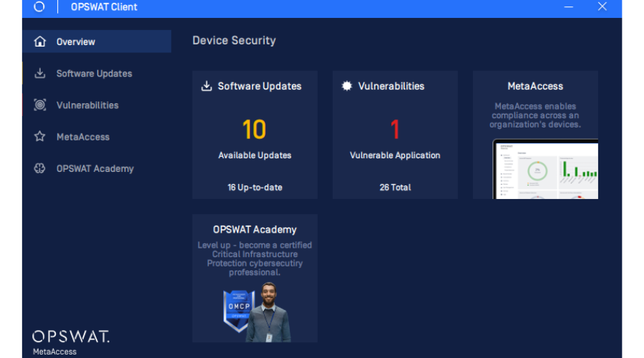The image size is (644, 358).
Task: Click the MetaAccess star icon in sidebar
Action: (x=40, y=137)
